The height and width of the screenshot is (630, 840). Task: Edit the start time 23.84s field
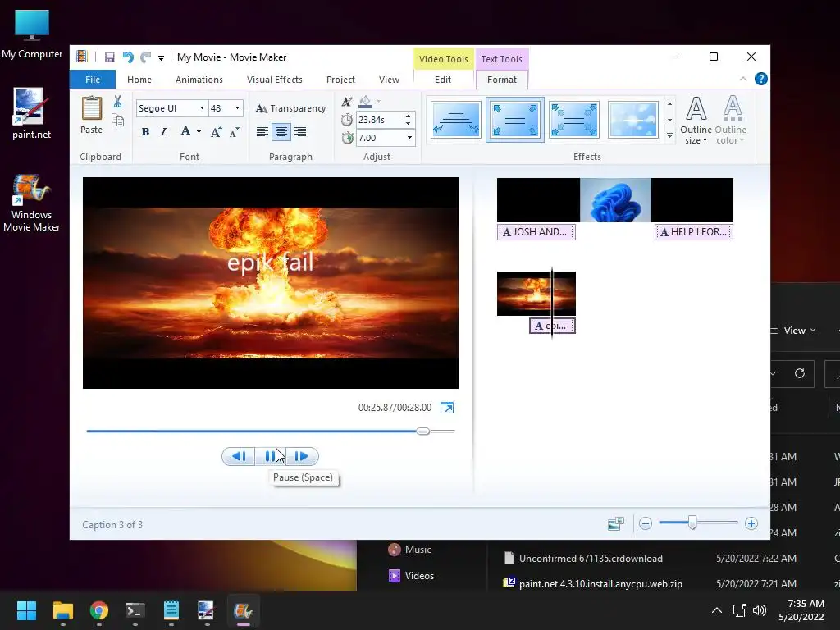[x=380, y=120]
